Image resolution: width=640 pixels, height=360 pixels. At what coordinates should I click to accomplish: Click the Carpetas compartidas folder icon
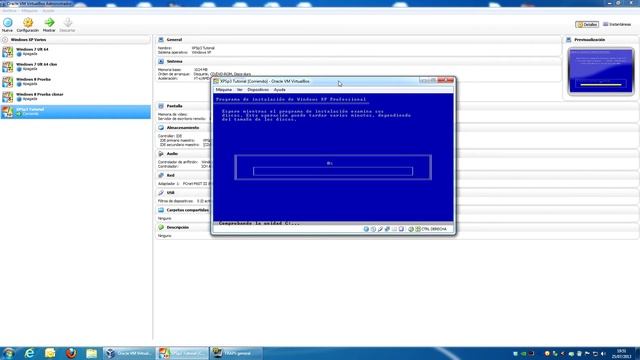(161, 210)
